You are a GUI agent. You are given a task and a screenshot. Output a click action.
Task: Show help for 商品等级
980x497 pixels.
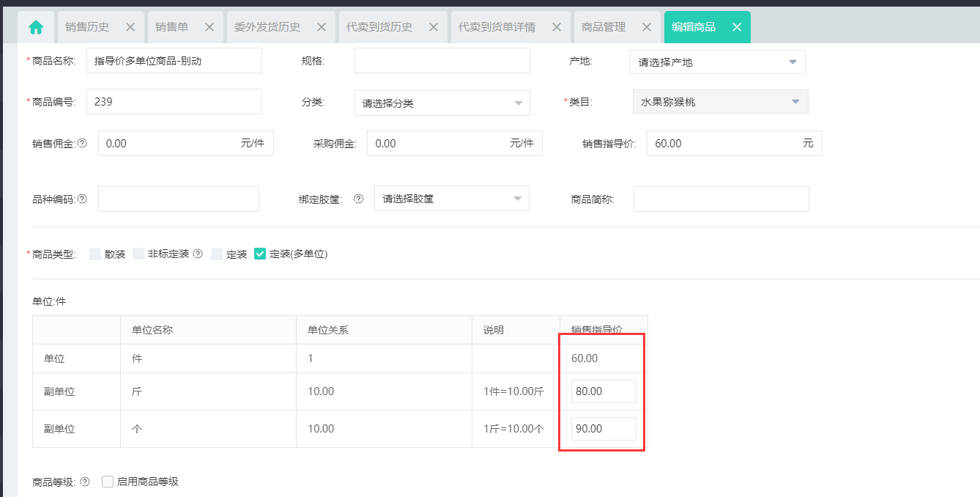tap(85, 482)
